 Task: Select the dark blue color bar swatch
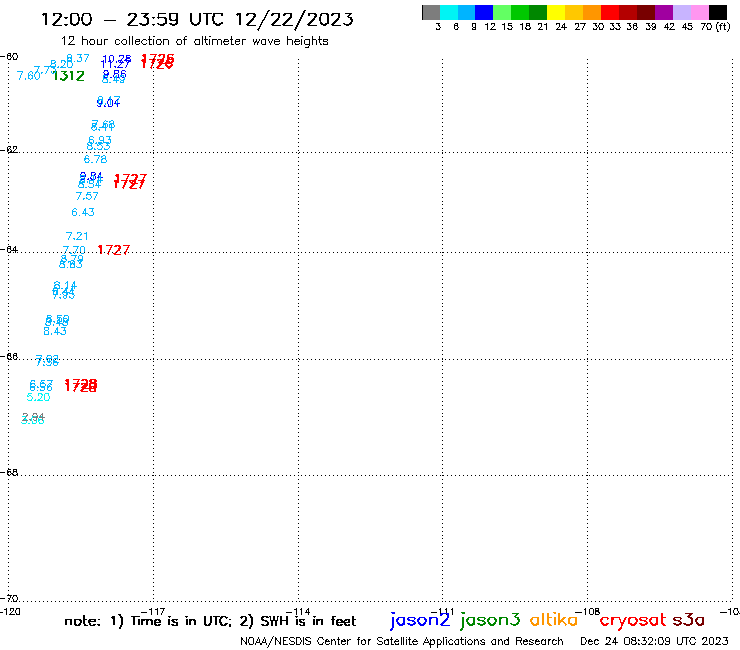pos(484,12)
